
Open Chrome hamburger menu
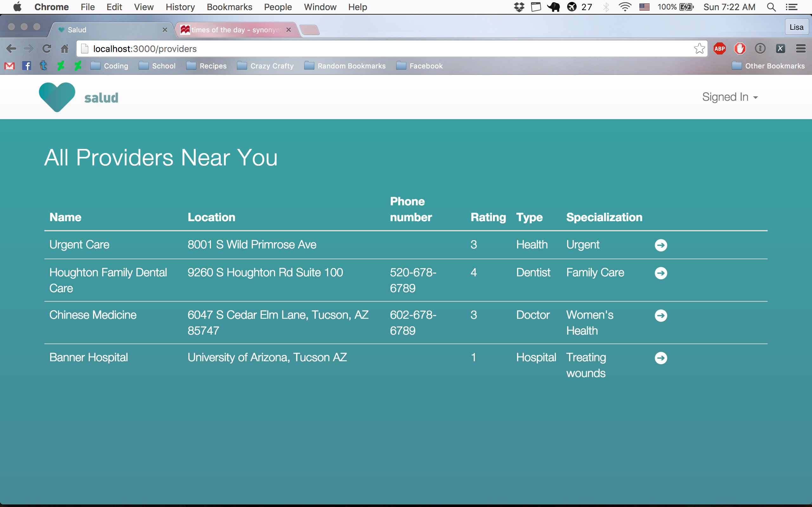801,48
